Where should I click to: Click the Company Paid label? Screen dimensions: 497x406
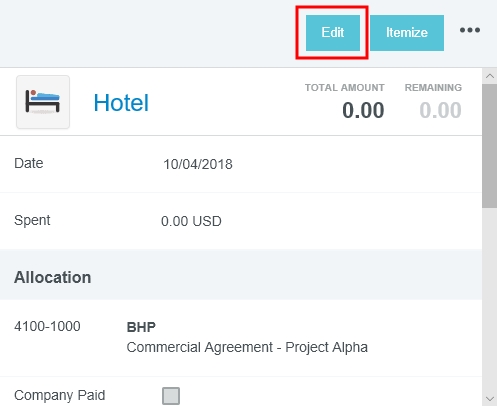click(x=59, y=395)
